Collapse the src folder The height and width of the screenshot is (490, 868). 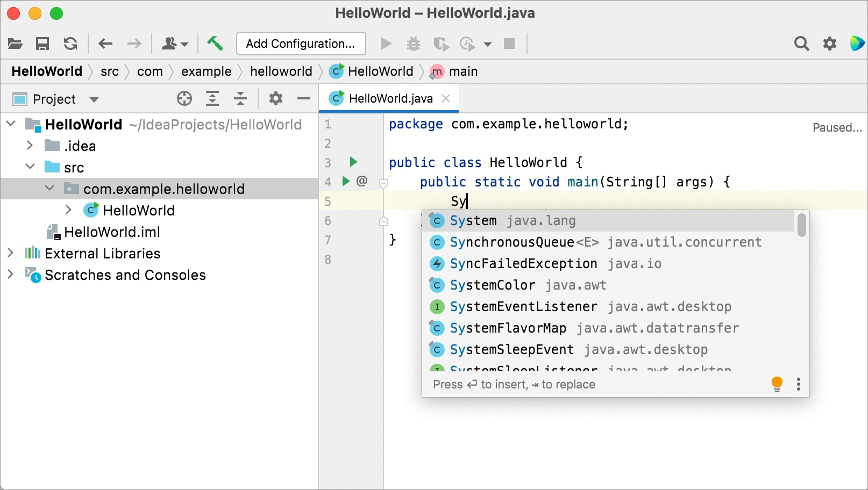(x=30, y=167)
